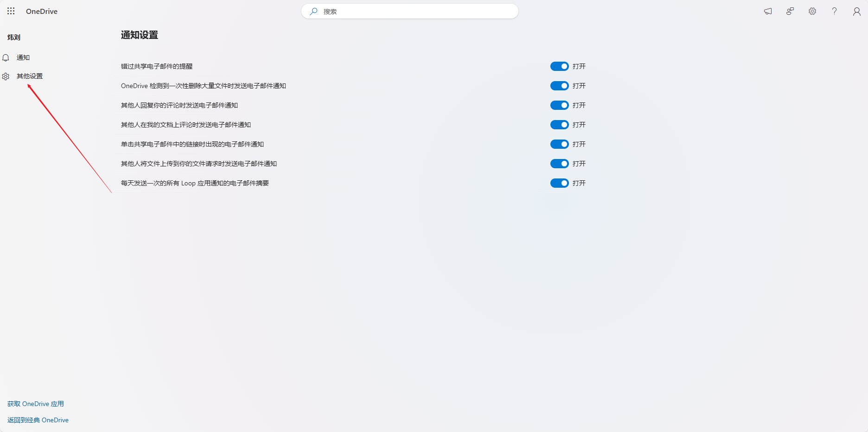Click the 其他人将文件上传到你的文件请求 label
This screenshot has width=868, height=432.
199,164
